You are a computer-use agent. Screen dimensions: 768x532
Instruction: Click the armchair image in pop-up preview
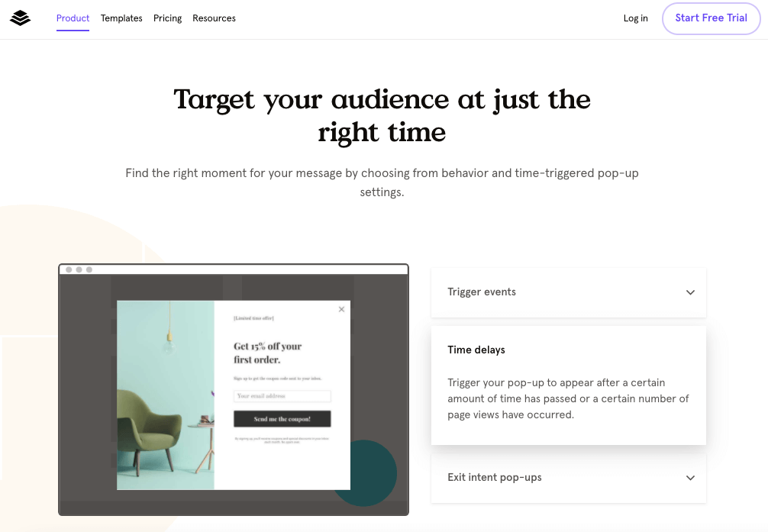point(166,395)
